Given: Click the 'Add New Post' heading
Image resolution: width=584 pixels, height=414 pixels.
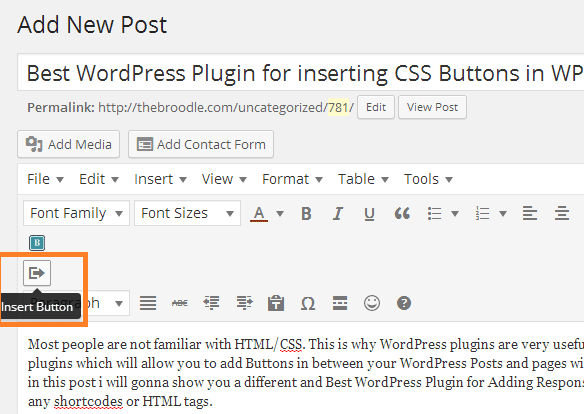Looking at the screenshot, I should pyautogui.click(x=92, y=25).
